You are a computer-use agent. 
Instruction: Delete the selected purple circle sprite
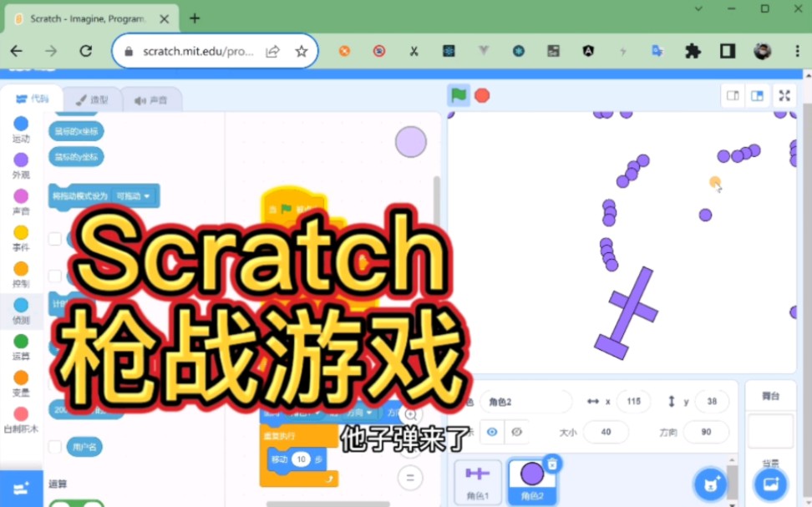[x=552, y=464]
